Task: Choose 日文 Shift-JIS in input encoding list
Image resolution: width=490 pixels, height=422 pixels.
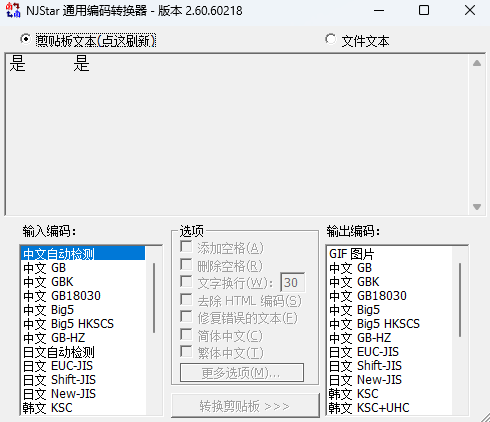Action: (x=83, y=380)
